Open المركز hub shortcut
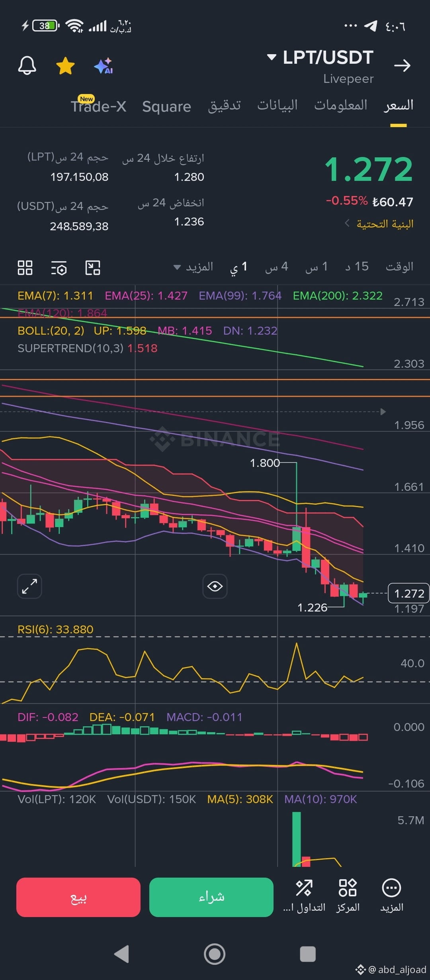Image resolution: width=430 pixels, height=980 pixels. [x=348, y=896]
